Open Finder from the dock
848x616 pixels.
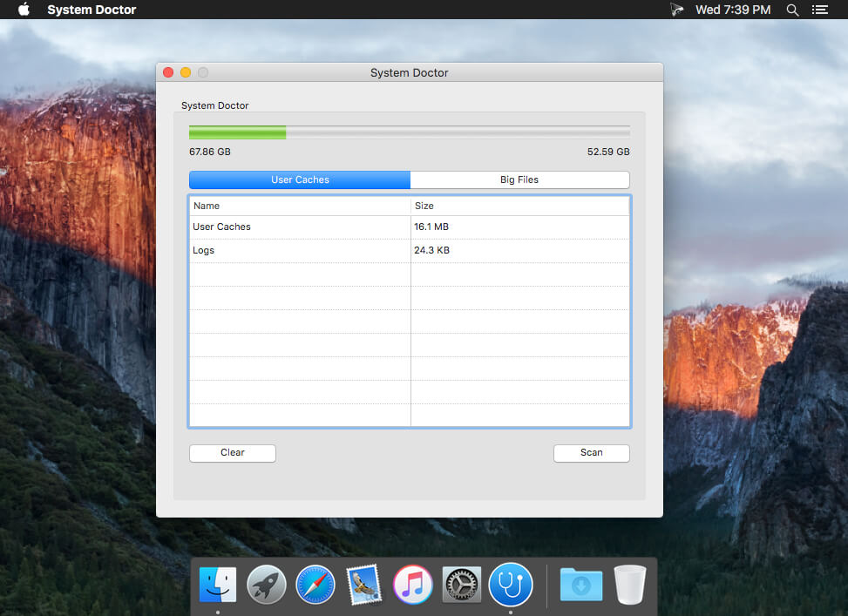click(x=217, y=585)
